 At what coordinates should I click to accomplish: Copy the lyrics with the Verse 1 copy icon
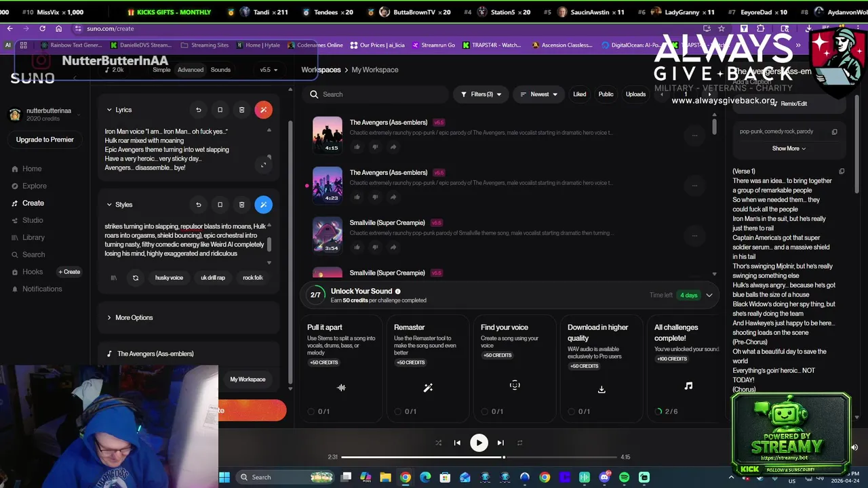click(842, 171)
